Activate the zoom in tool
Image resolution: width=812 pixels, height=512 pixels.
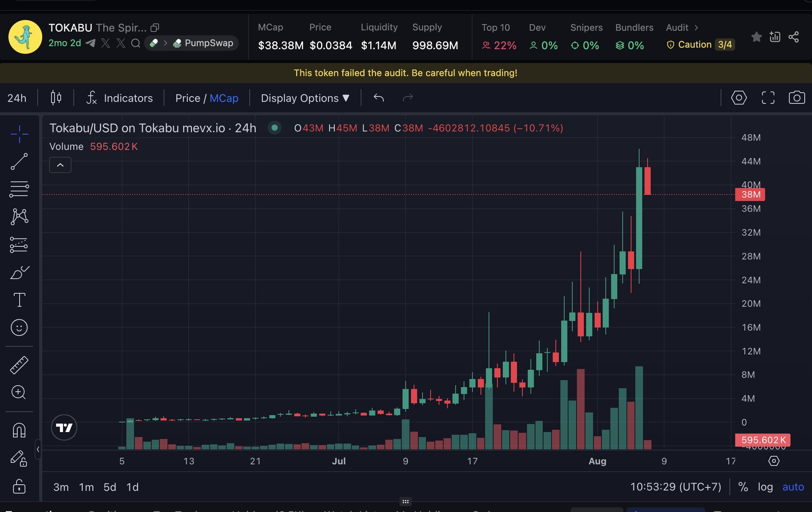[x=19, y=392]
